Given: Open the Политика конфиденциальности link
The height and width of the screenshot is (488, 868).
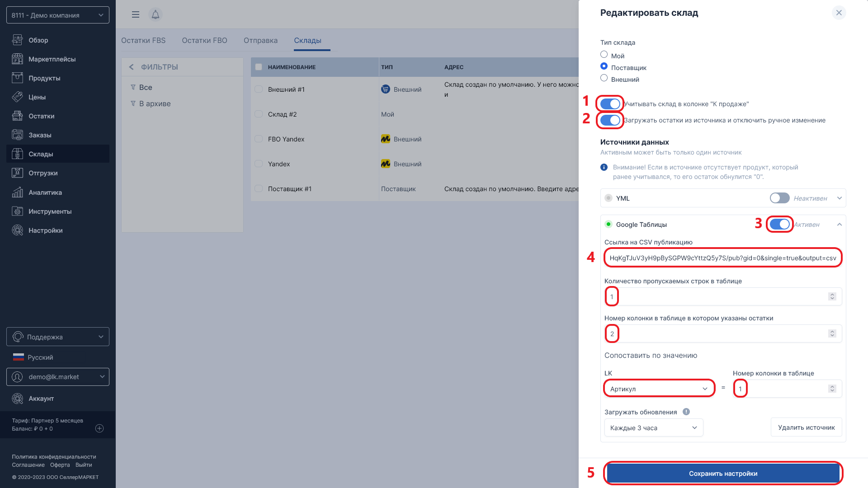Looking at the screenshot, I should coord(54,456).
